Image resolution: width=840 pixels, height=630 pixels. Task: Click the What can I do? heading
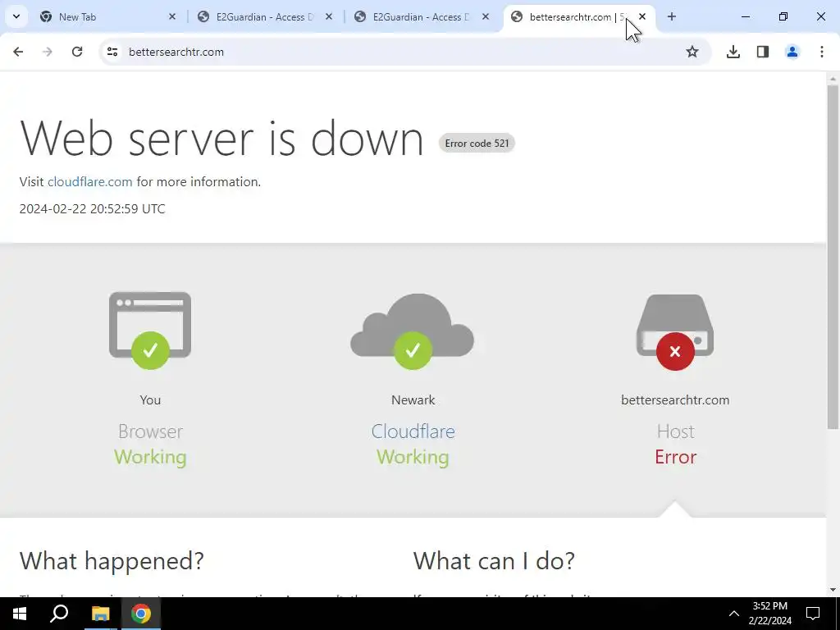point(494,561)
